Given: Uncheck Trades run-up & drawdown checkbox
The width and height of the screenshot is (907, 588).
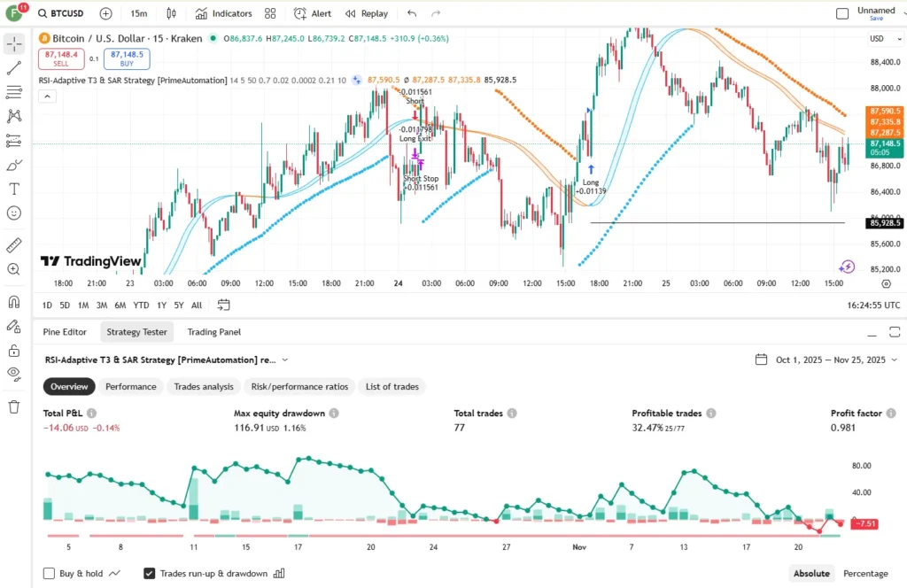Looking at the screenshot, I should pos(149,573).
